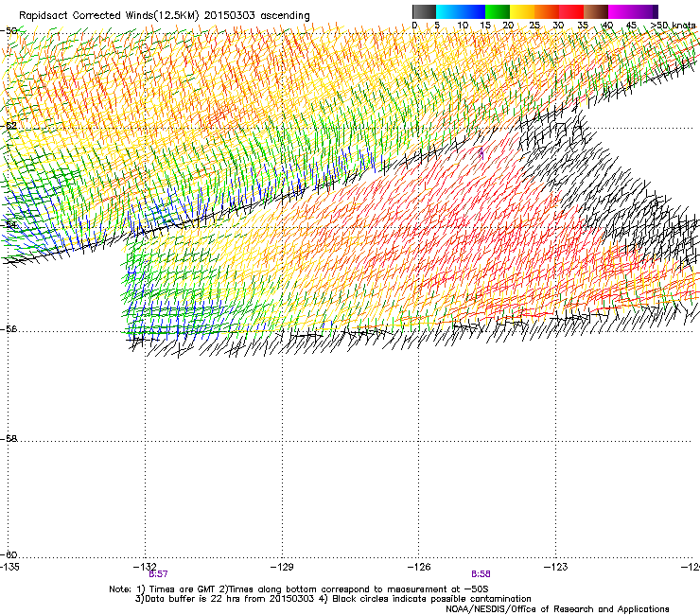The width and height of the screenshot is (700, 615).
Task: Click the longitude label '-132'
Action: [145, 567]
